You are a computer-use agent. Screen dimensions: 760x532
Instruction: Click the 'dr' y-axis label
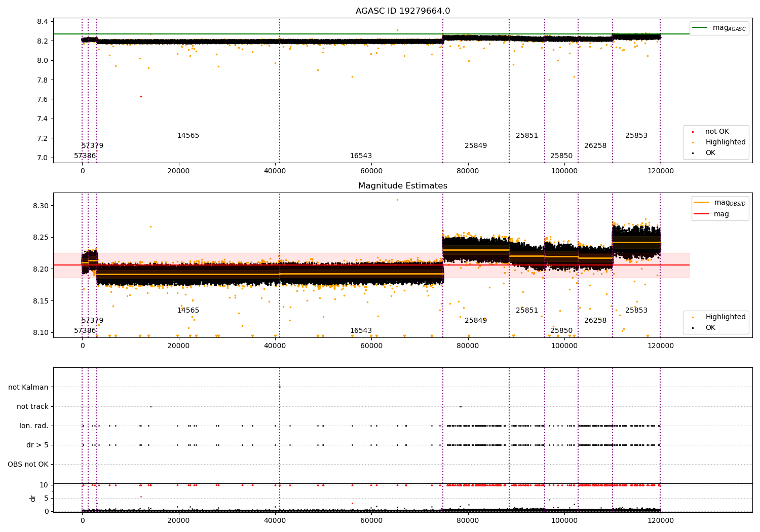pyautogui.click(x=33, y=498)
